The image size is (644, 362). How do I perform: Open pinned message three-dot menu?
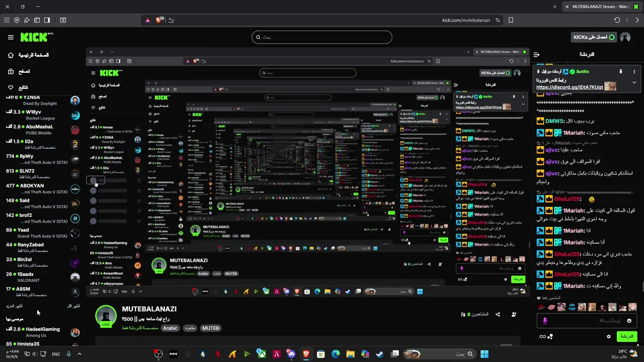click(634, 72)
